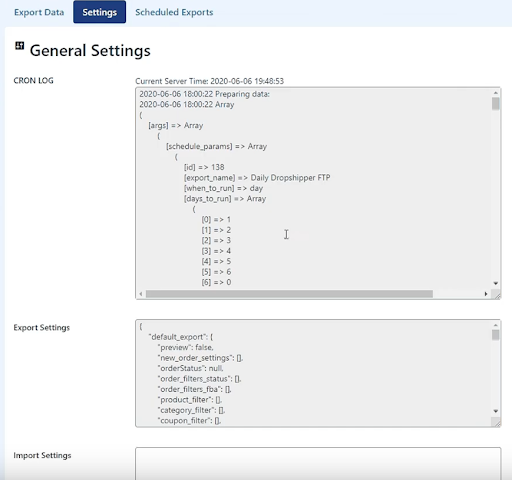Select the Settings tab
This screenshot has height=480, width=512.
pyautogui.click(x=99, y=12)
